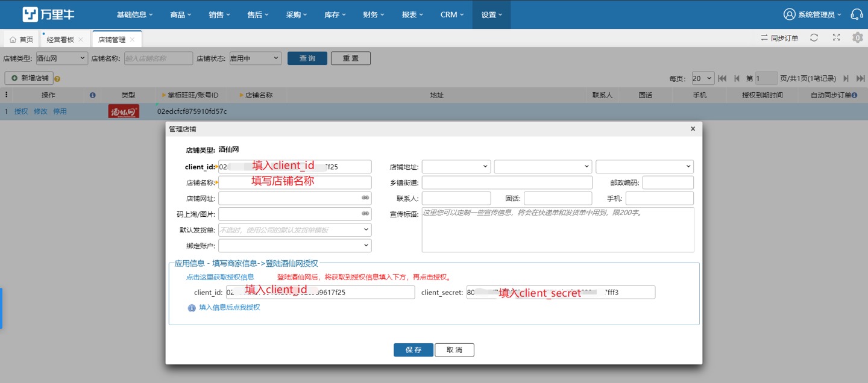This screenshot has width=868, height=383.
Task: Change the 每页 page size dropdown
Action: pos(702,78)
